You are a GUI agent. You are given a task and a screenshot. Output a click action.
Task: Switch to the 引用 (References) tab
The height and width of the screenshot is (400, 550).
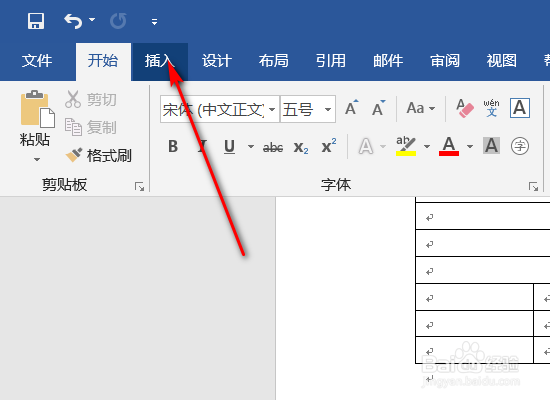[x=330, y=61]
